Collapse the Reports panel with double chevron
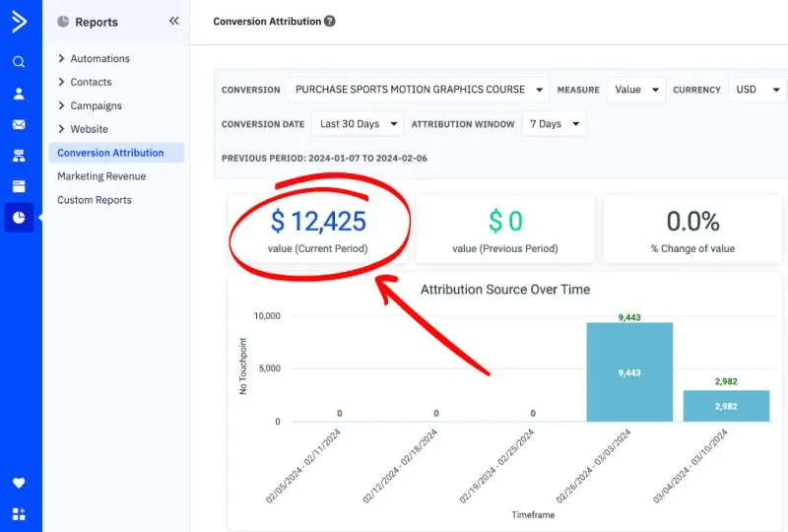The width and height of the screenshot is (788, 532). click(173, 21)
